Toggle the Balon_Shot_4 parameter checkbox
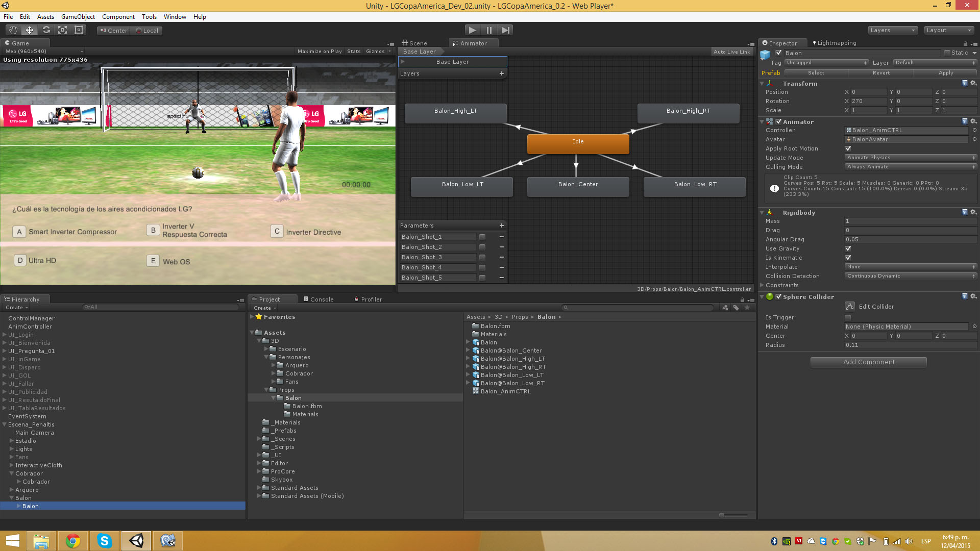Viewport: 980px width, 551px height. [x=482, y=267]
